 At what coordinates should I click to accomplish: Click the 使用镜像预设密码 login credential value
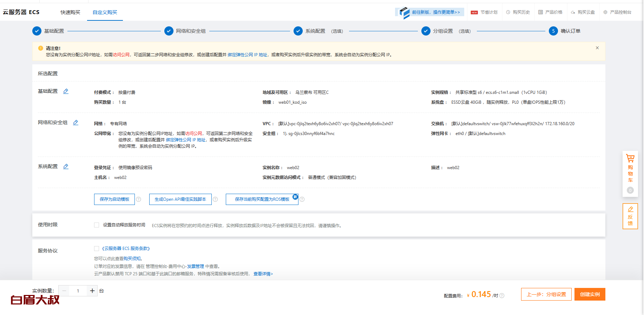point(135,168)
